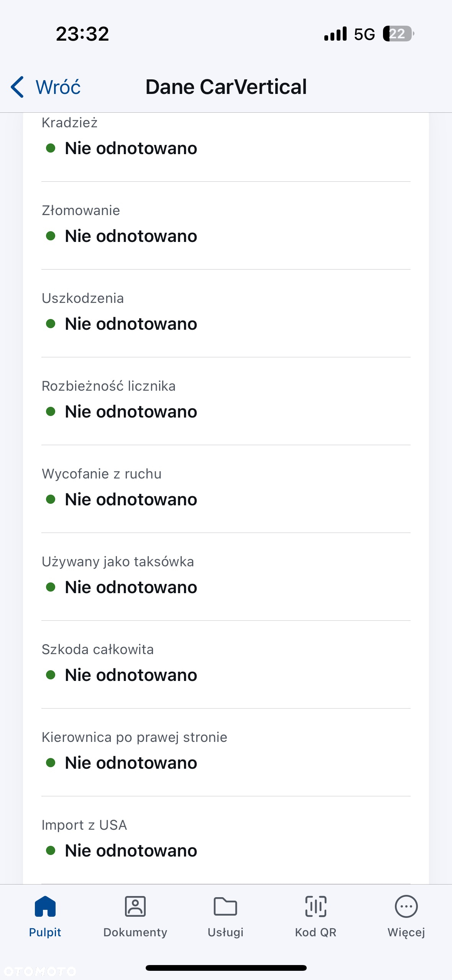Tap the 5G cellular signal indicator
This screenshot has height=980, width=452.
tap(349, 34)
